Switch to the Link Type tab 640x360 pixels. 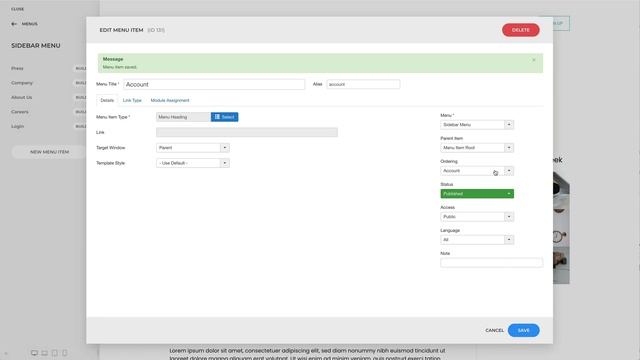pos(132,100)
